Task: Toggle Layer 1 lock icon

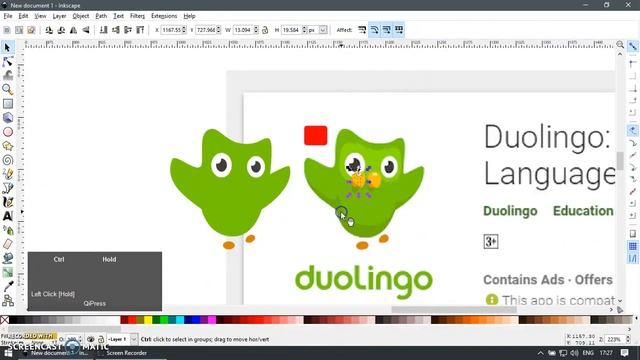Action: (101, 339)
